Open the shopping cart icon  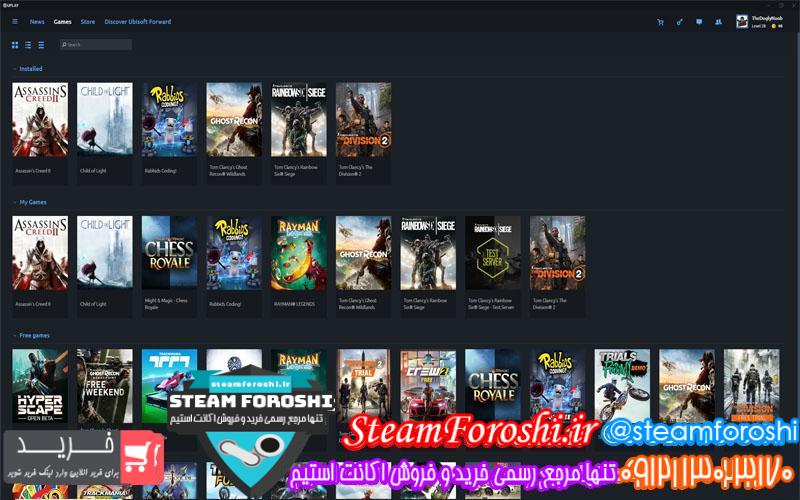click(x=660, y=21)
